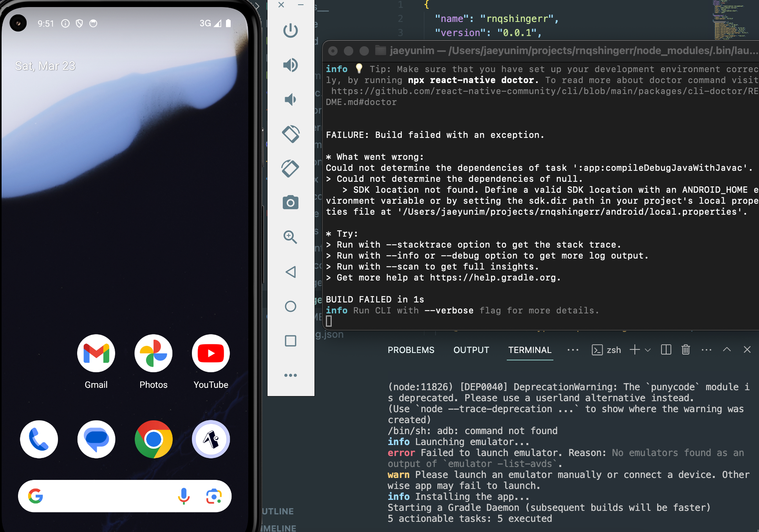Click the zsh terminal shell label
The image size is (759, 532).
(614, 350)
